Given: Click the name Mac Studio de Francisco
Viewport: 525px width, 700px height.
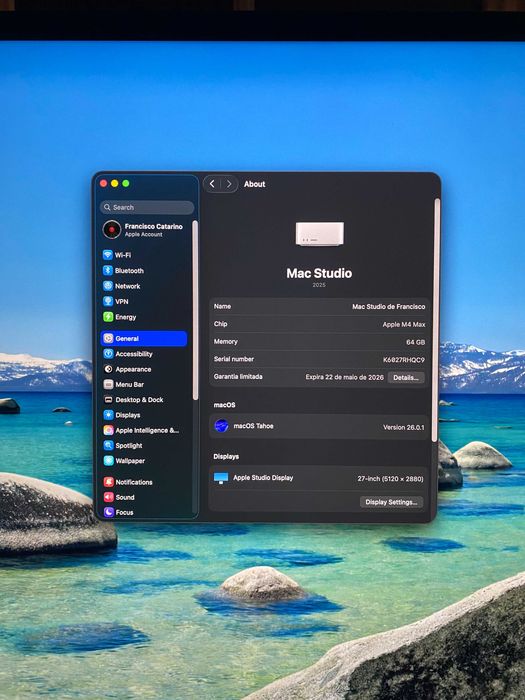Looking at the screenshot, I should [388, 307].
